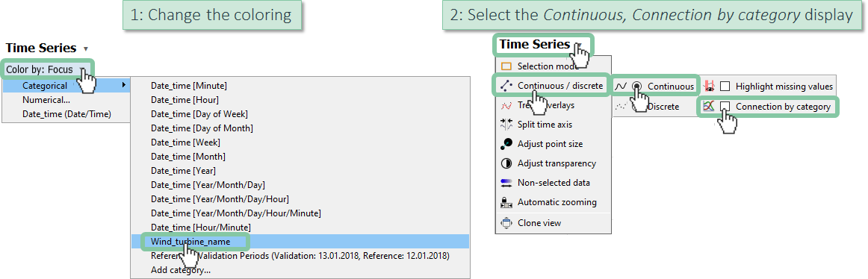Click the Continuous / discrete dotted-line icon
868x279 pixels.
tap(506, 86)
